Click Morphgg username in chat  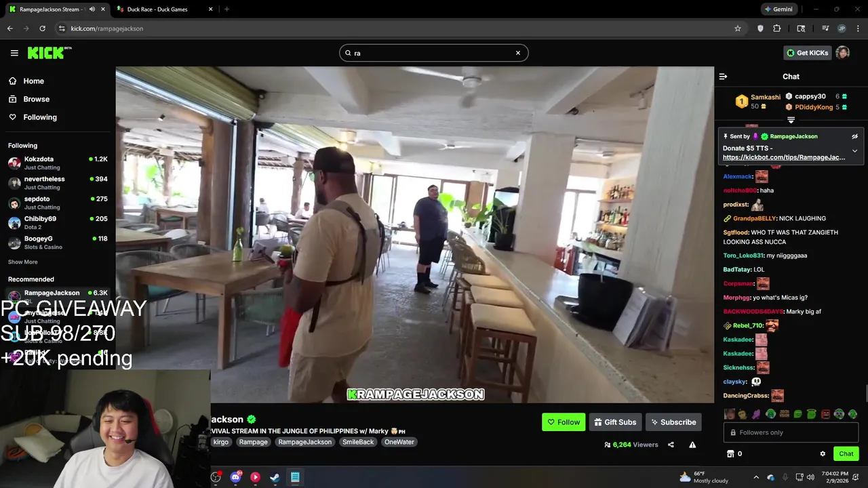[x=736, y=298]
